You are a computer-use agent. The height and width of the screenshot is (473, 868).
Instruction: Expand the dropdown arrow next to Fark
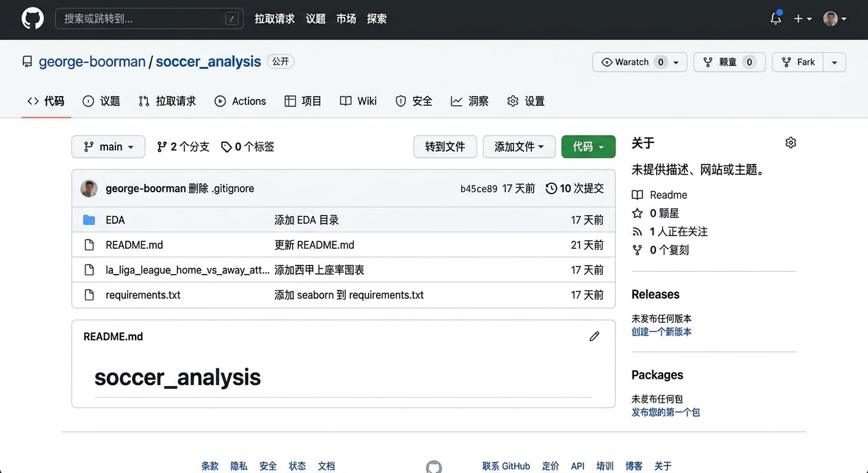[835, 62]
